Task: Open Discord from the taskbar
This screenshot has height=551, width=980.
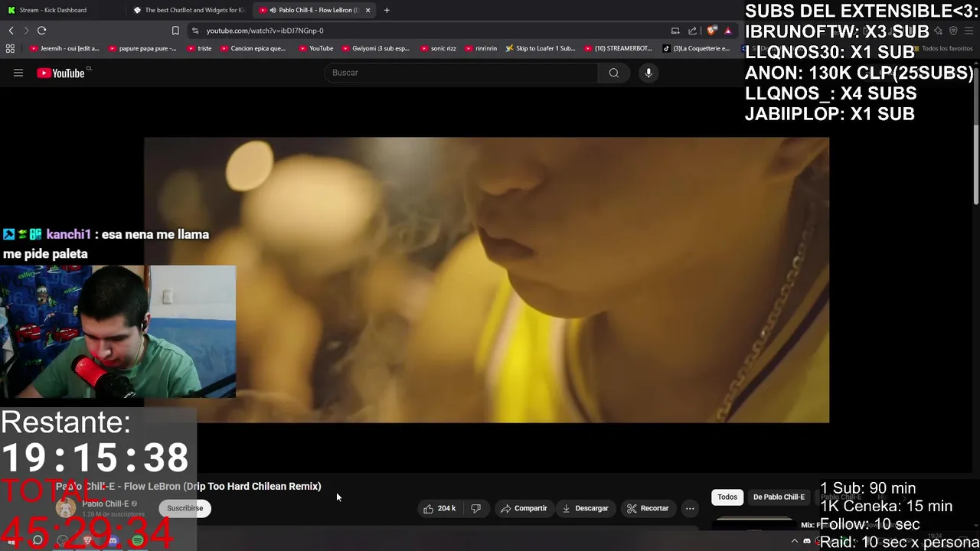Action: click(x=113, y=540)
